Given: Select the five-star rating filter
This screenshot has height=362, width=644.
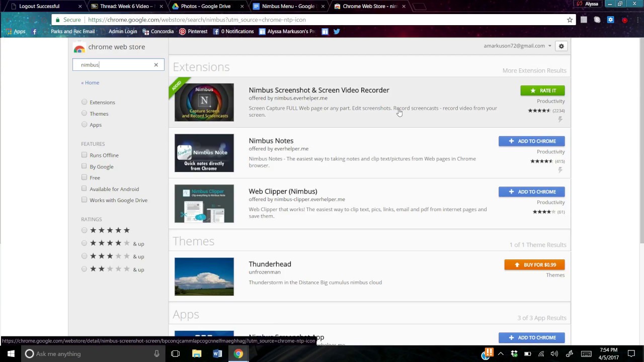Looking at the screenshot, I should coord(85,230).
